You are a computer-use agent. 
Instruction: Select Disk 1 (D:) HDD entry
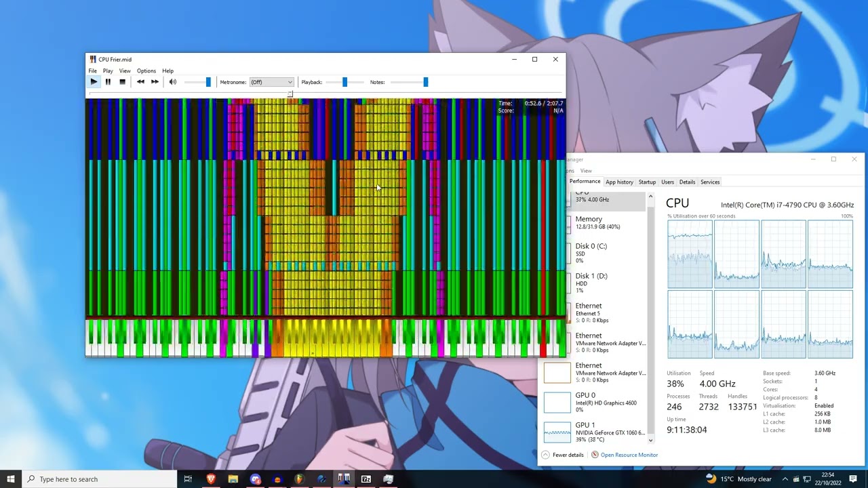tap(607, 283)
